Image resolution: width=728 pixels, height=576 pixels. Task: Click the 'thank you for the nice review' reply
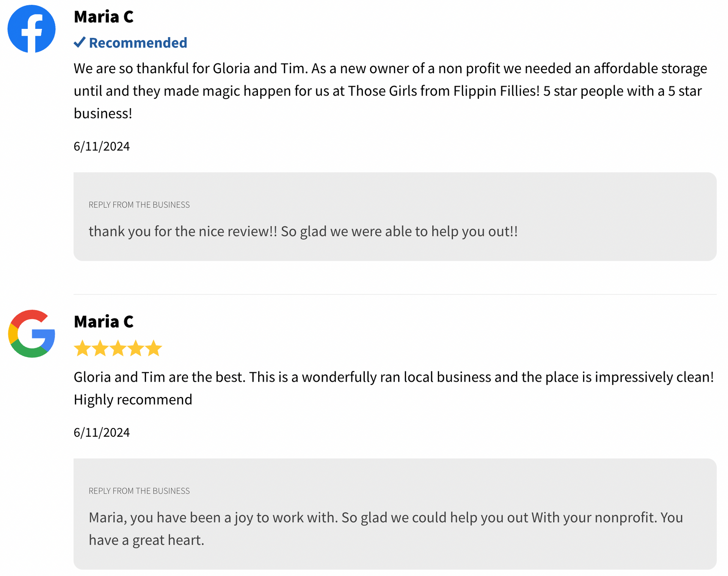(x=303, y=231)
